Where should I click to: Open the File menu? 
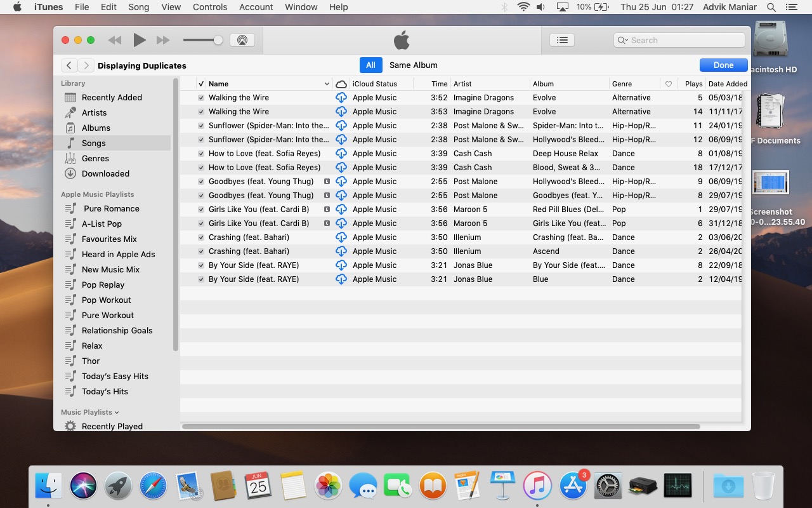pos(82,7)
